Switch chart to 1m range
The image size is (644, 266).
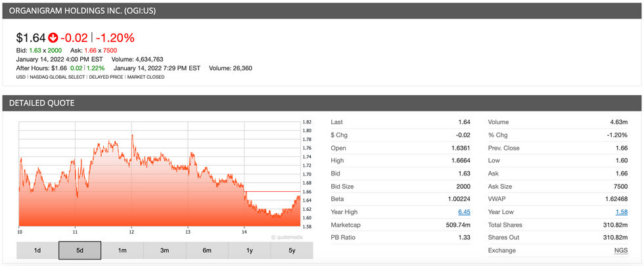click(x=122, y=250)
